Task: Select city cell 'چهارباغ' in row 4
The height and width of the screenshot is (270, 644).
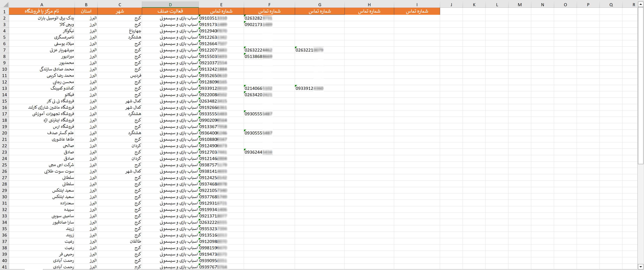Action: coord(120,31)
